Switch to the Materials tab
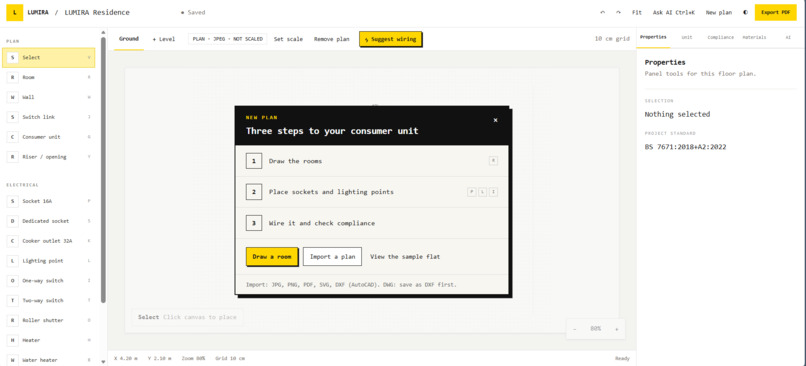Screen dimensions: 806x366 click(754, 37)
